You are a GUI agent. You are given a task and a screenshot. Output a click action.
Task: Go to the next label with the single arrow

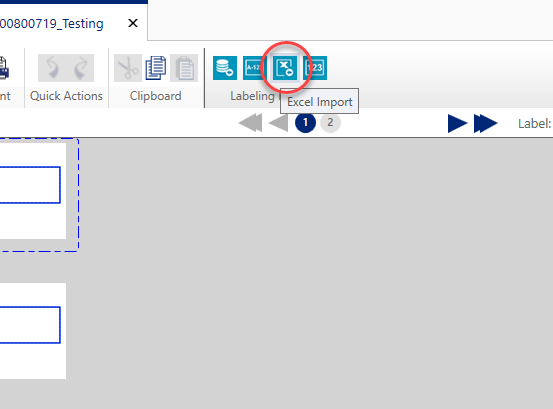point(457,123)
